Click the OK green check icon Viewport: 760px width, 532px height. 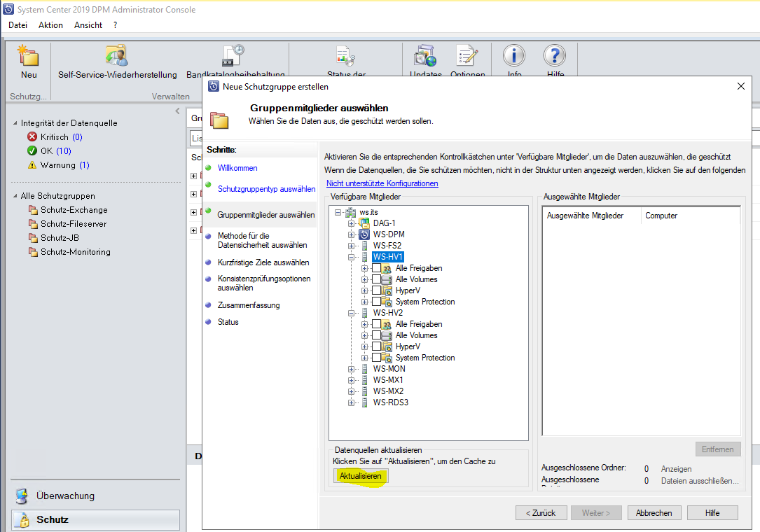(x=32, y=150)
